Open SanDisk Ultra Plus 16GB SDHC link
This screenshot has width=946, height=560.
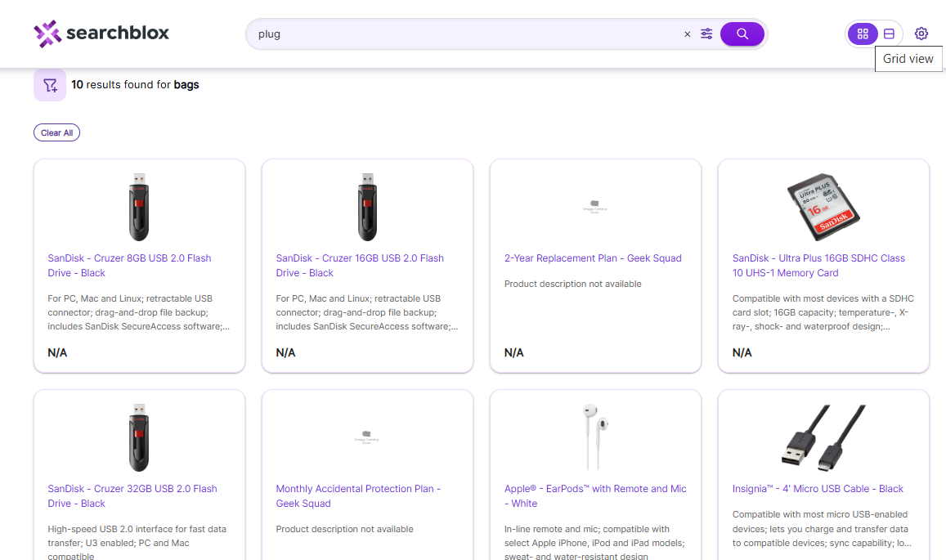click(x=818, y=266)
